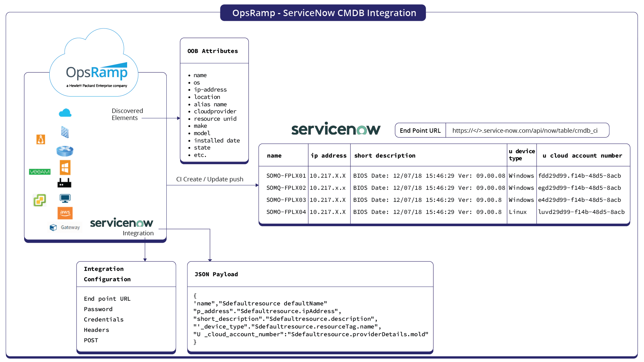
Task: Click the monitor display icon
Action: [x=65, y=198]
